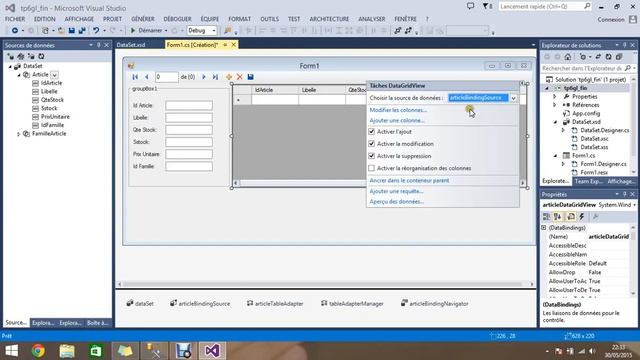Viewport: 640px width, 360px height.
Task: Select Form1.cs in Solution Explorer
Action: pos(584,156)
